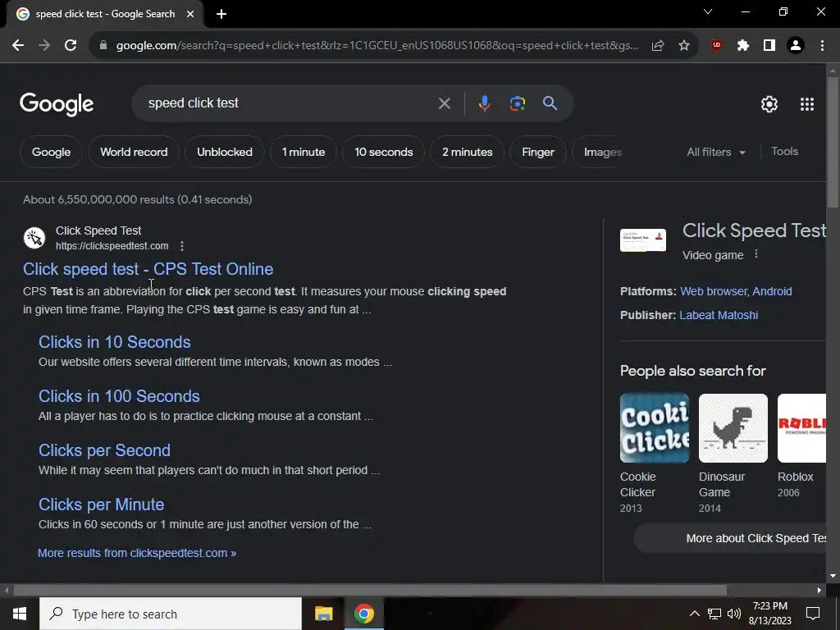Expand the All filters dropdown
This screenshot has width=840, height=630.
(x=715, y=152)
